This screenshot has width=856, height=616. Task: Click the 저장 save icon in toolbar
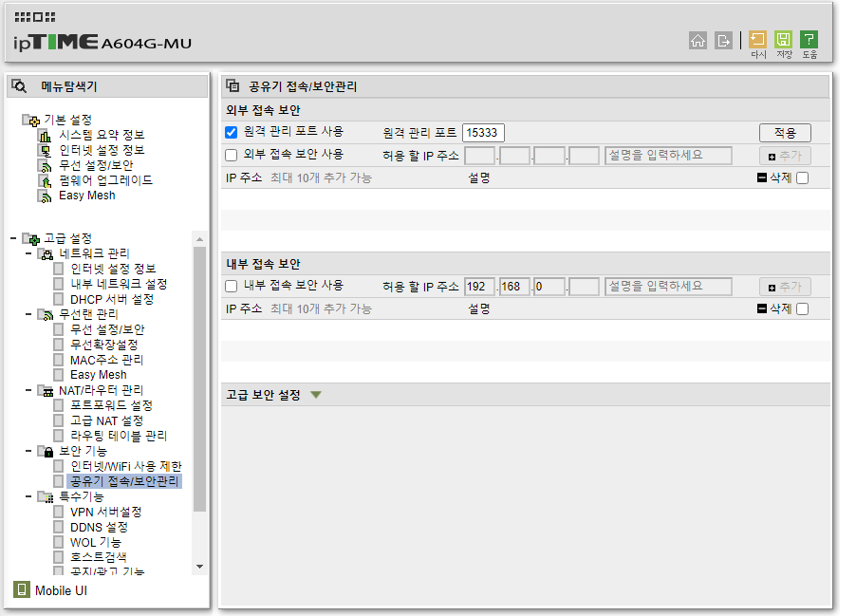[x=783, y=40]
